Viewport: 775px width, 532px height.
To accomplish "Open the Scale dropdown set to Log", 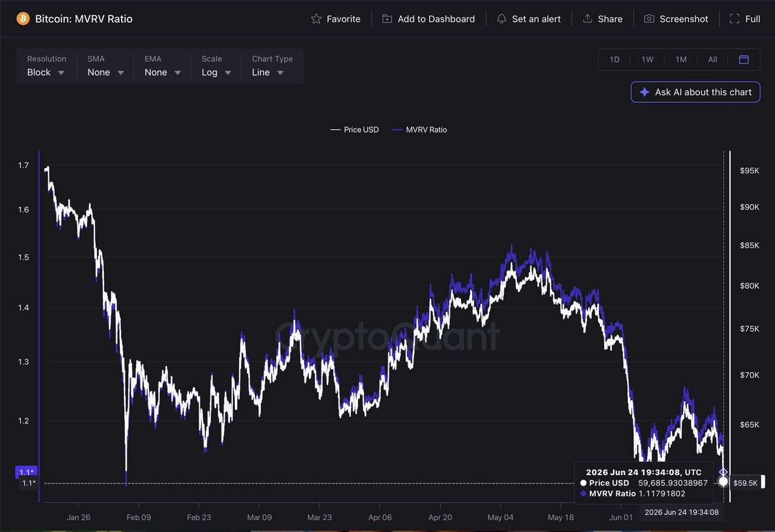I will tap(216, 66).
